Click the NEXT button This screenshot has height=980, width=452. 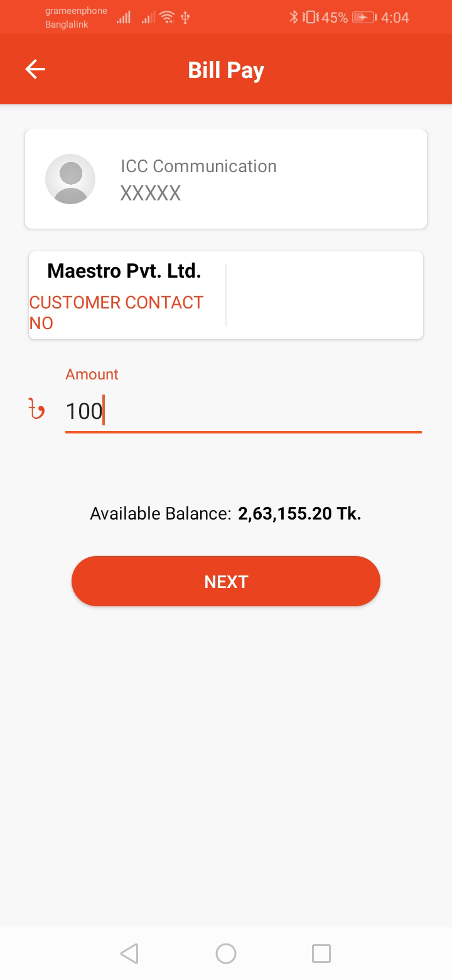click(x=226, y=581)
